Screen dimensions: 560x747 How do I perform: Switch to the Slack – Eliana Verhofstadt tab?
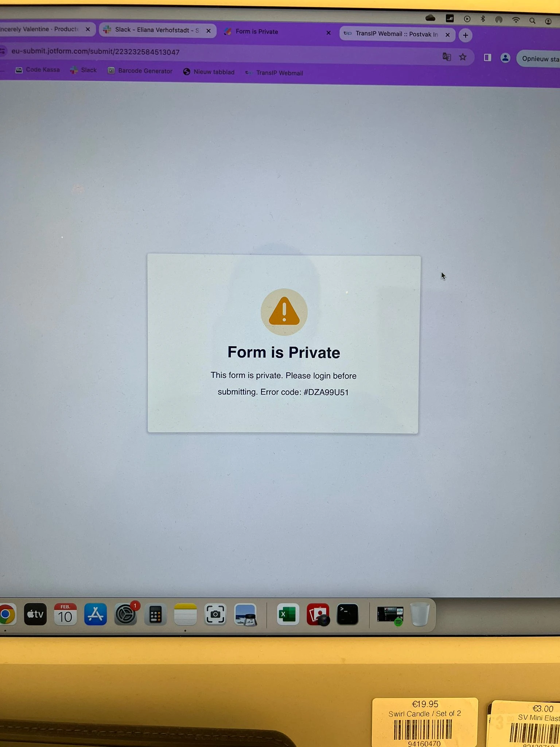(157, 30)
